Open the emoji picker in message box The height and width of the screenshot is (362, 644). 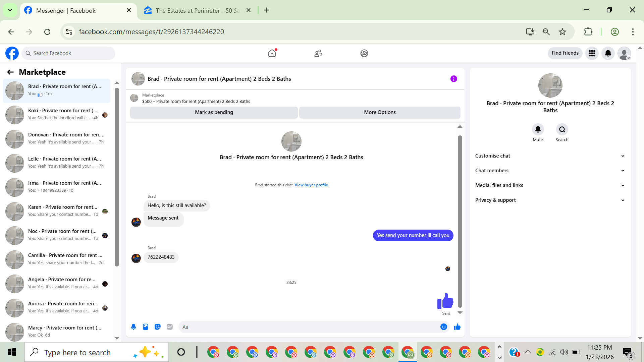coord(443,327)
